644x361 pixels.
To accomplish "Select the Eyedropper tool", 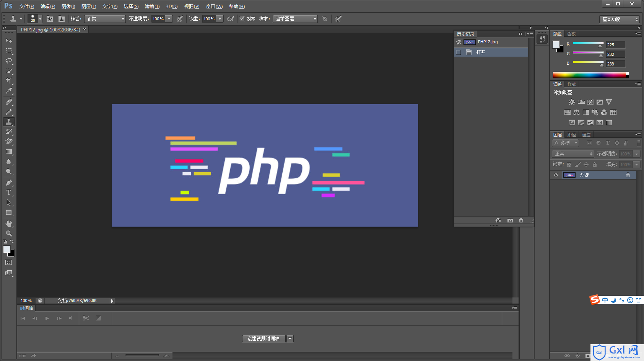I will 8,91.
